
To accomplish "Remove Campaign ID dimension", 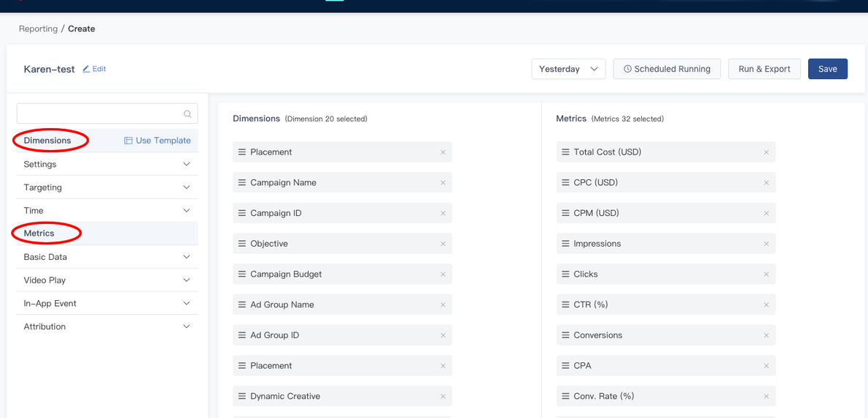I will 443,213.
